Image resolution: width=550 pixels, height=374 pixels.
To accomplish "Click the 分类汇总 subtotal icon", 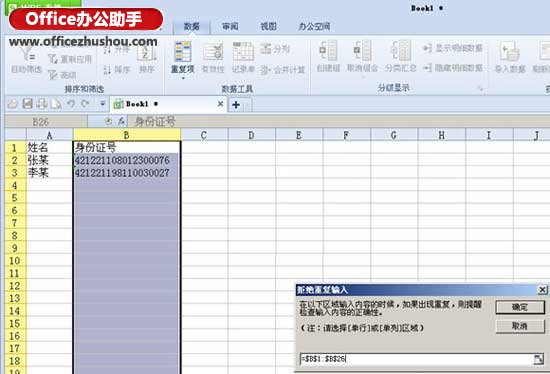I will pos(401,56).
